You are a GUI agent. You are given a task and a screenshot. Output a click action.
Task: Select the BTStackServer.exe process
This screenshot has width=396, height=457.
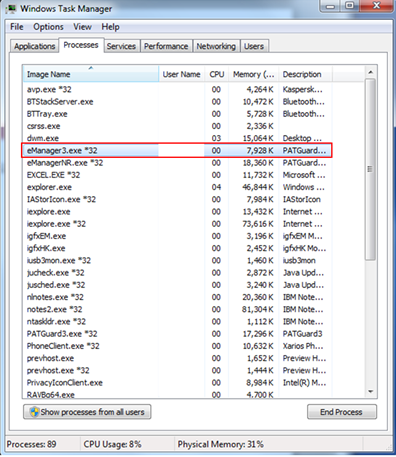(x=177, y=102)
